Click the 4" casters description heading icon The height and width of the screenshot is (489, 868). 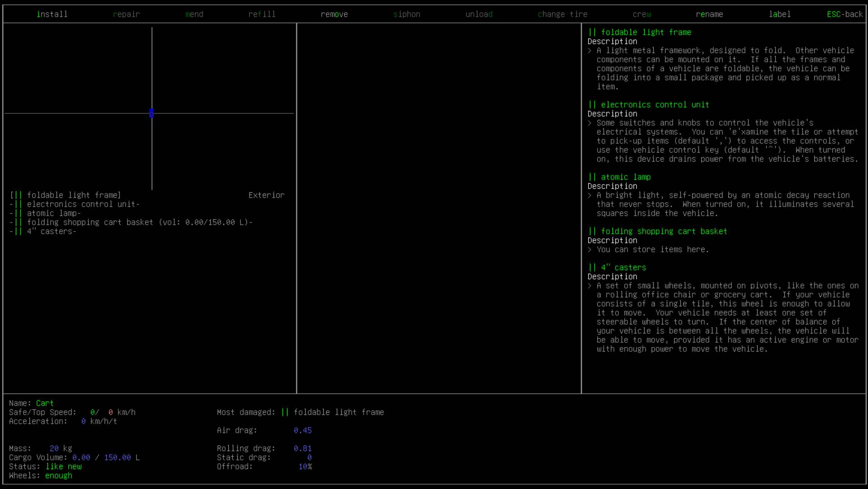[x=592, y=267]
